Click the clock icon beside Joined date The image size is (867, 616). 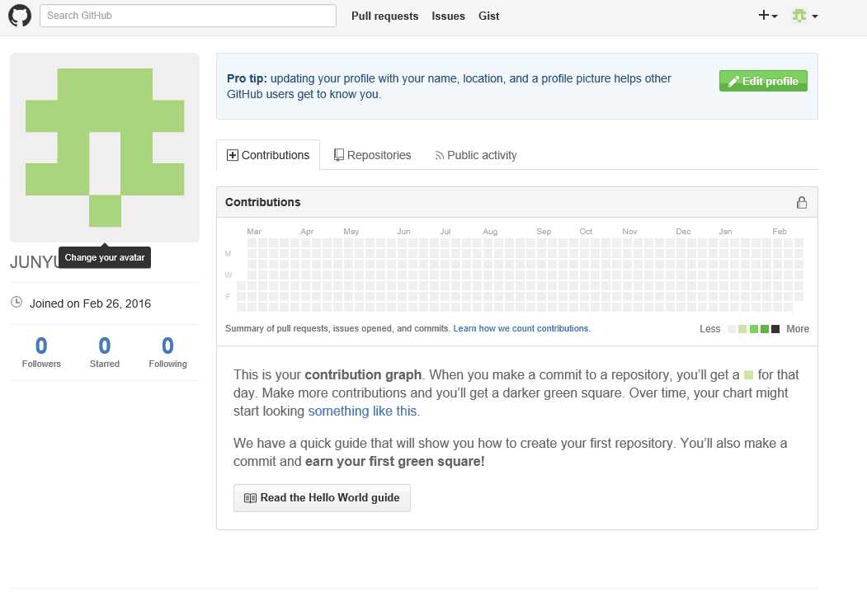(16, 302)
